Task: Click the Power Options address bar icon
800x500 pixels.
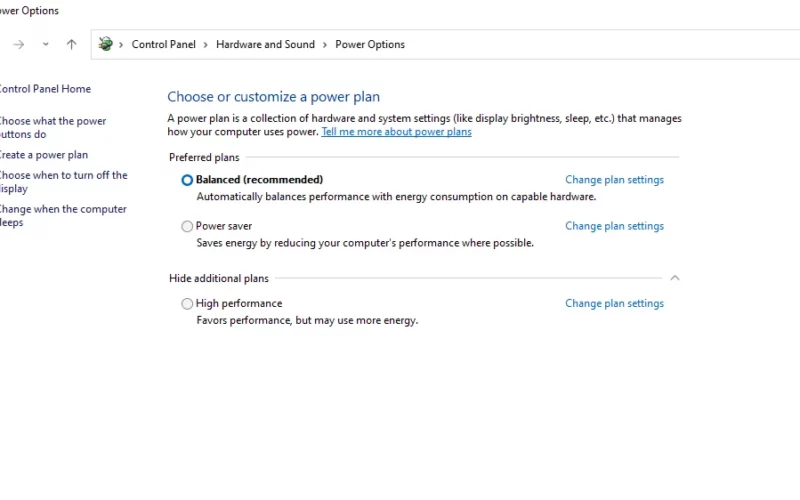Action: click(106, 44)
